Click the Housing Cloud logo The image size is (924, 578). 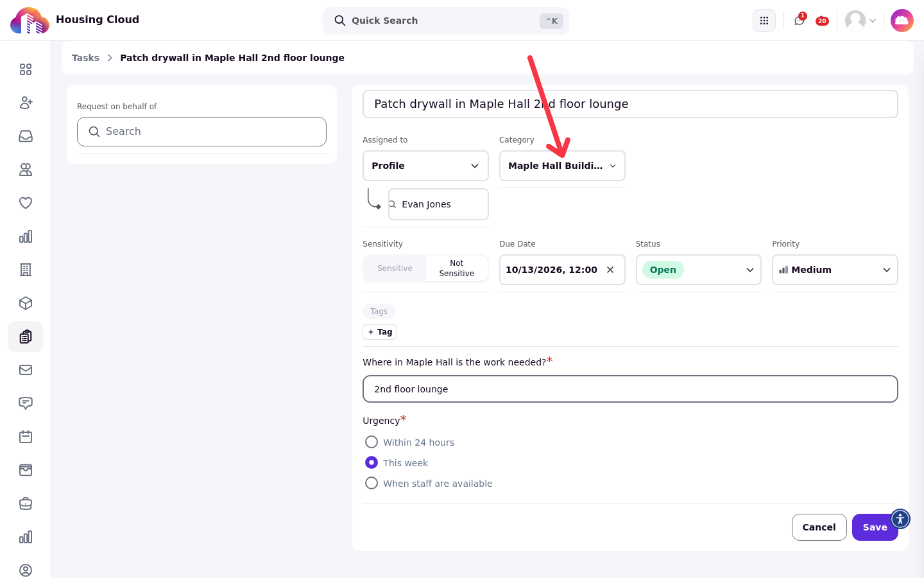point(30,21)
